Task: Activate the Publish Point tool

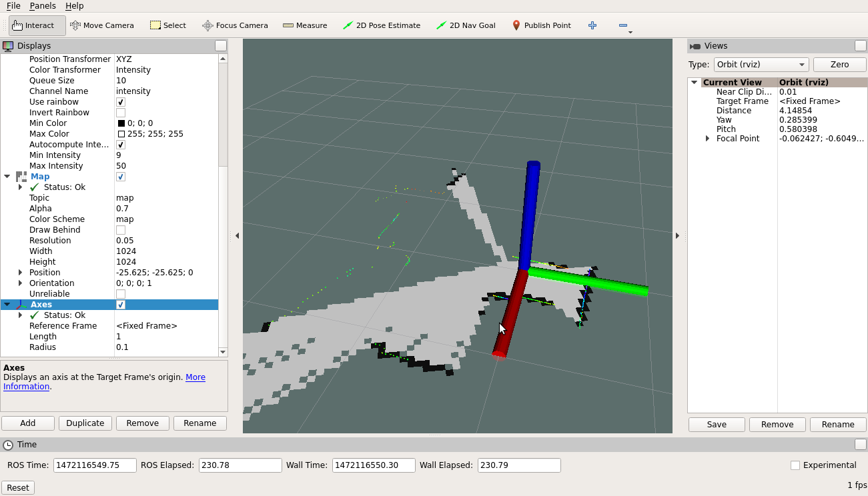Action: [541, 25]
